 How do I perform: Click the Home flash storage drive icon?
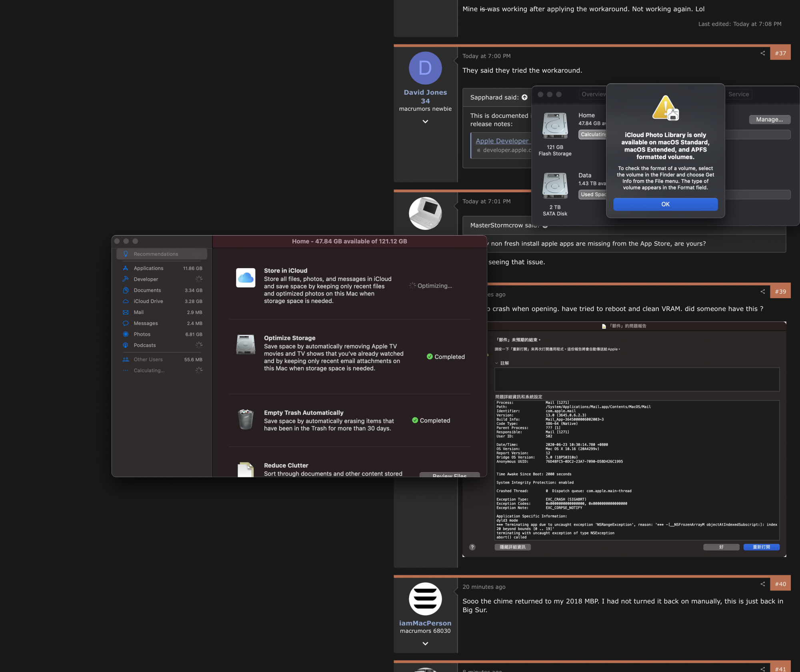coord(555,126)
